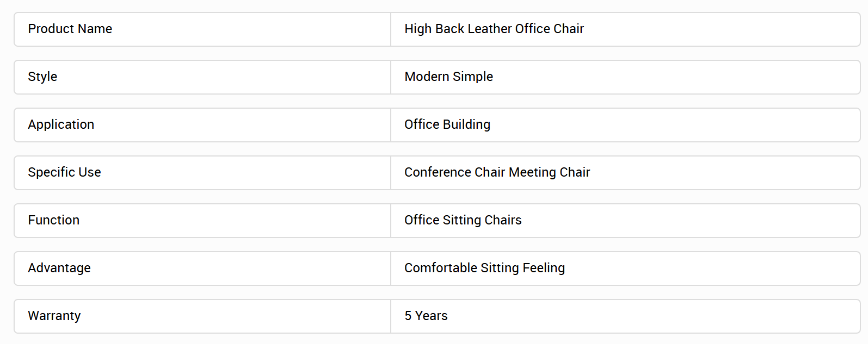Select the 5 Years warranty value
Image resolution: width=868 pixels, height=344 pixels.
(426, 316)
